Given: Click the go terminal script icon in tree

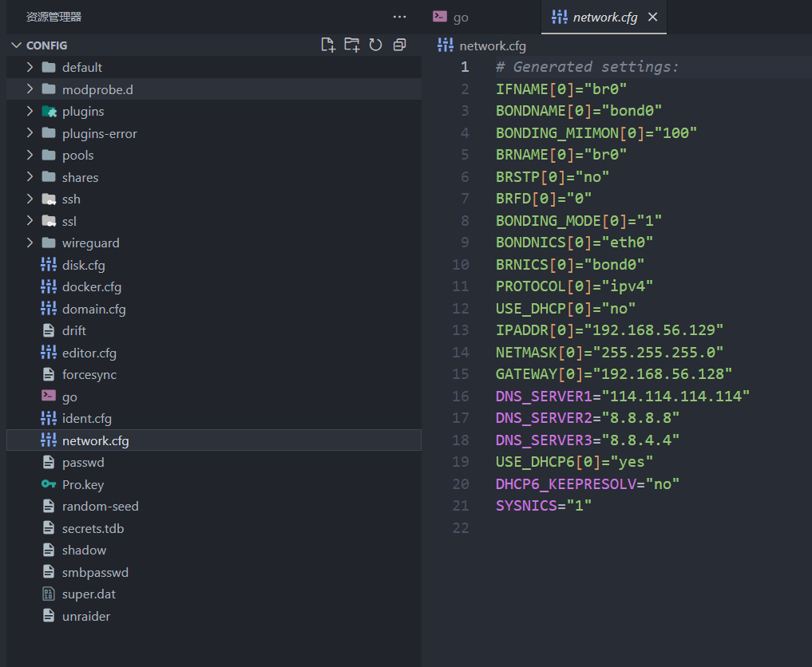Looking at the screenshot, I should [49, 396].
